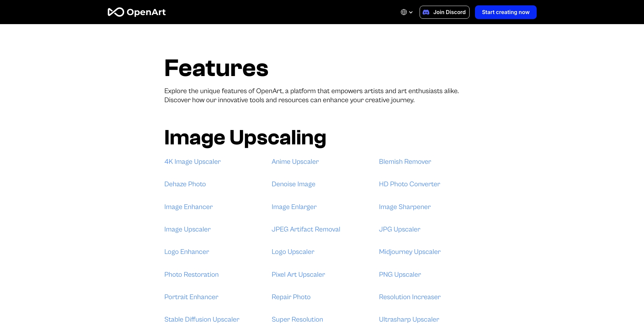This screenshot has height=335, width=644.
Task: Select JPEG Artifact Removal link
Action: (306, 229)
